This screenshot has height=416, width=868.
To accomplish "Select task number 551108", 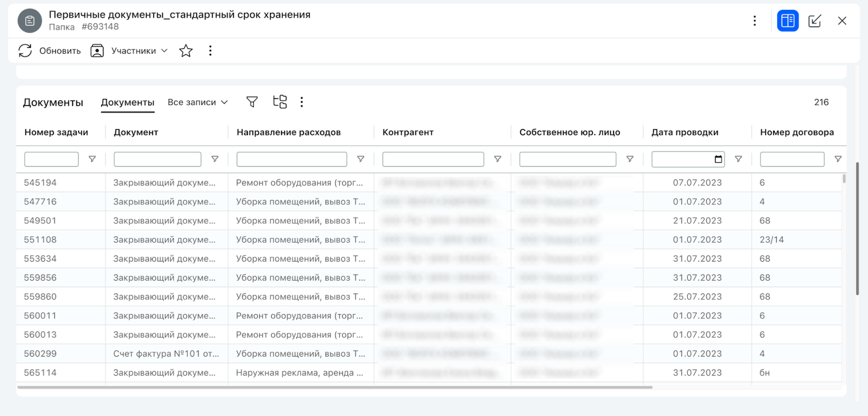I will tap(40, 239).
